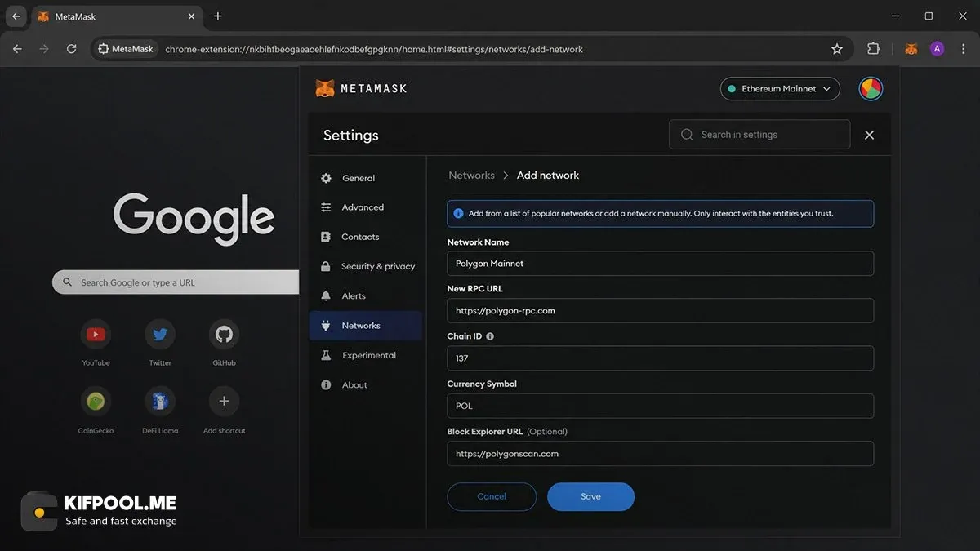Click the Chain ID field showing 137
The height and width of the screenshot is (551, 980).
point(660,358)
